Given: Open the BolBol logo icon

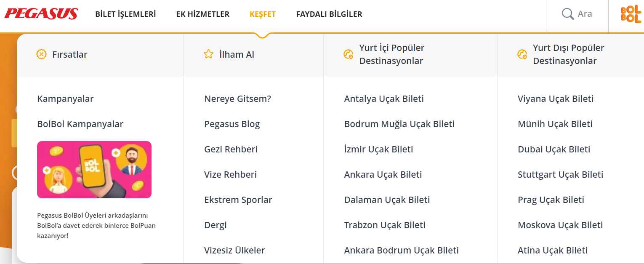Looking at the screenshot, I should click(631, 14).
